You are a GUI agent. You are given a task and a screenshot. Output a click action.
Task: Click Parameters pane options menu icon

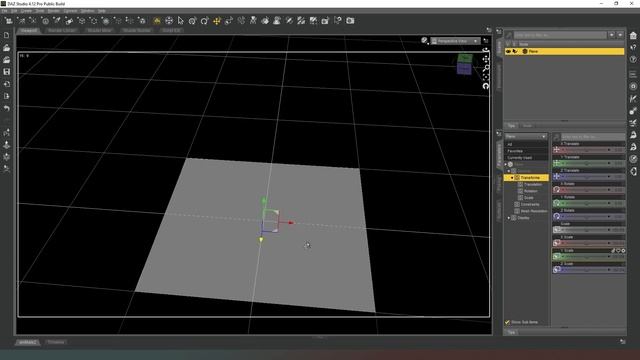(499, 133)
